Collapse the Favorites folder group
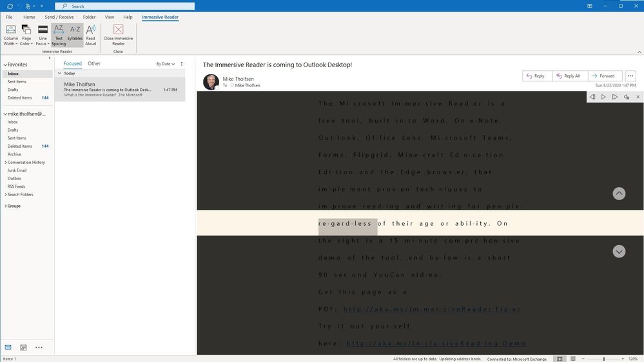Viewport: 644px width, 362px height. click(x=5, y=65)
